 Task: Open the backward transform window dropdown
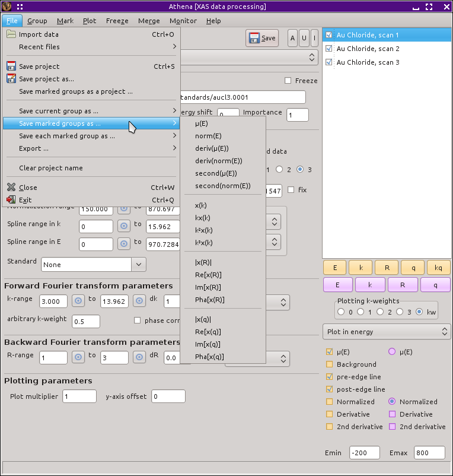(x=277, y=358)
